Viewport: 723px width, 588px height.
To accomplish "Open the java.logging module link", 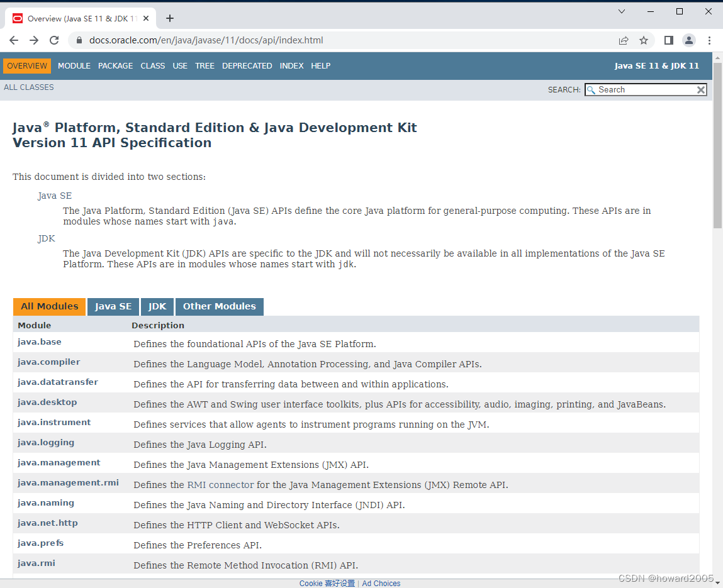I will 46,442.
